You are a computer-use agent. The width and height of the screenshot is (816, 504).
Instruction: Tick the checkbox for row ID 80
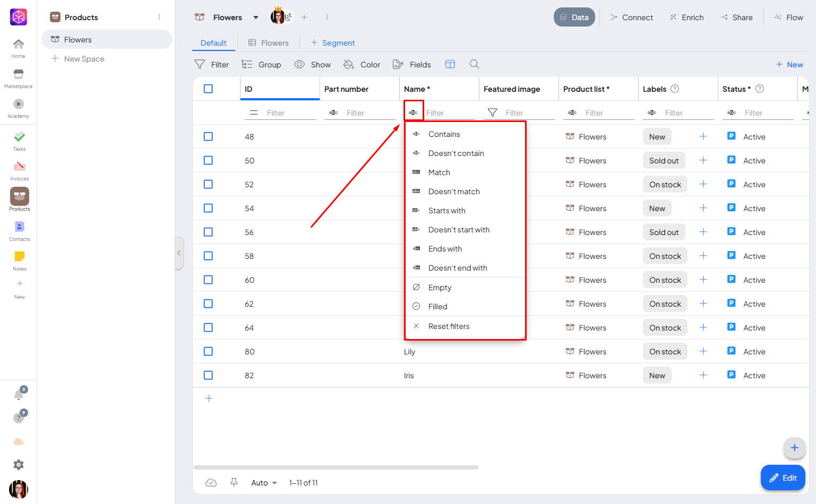[208, 351]
